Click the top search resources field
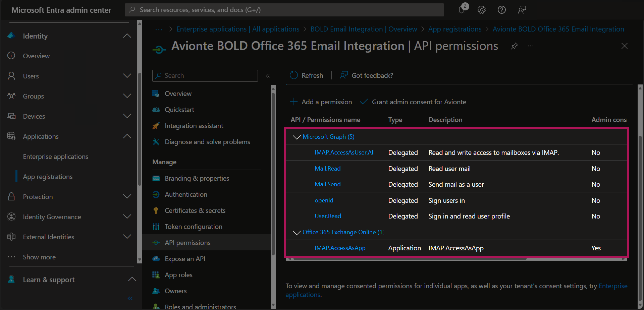 click(x=284, y=10)
